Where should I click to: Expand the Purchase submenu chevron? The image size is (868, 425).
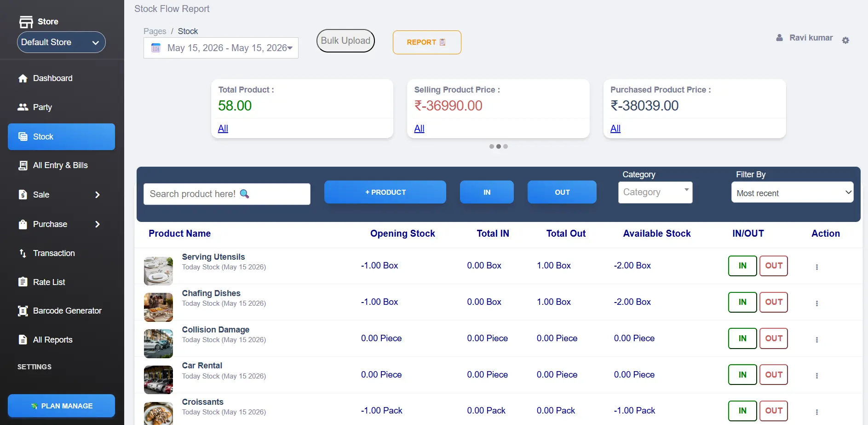coord(98,224)
